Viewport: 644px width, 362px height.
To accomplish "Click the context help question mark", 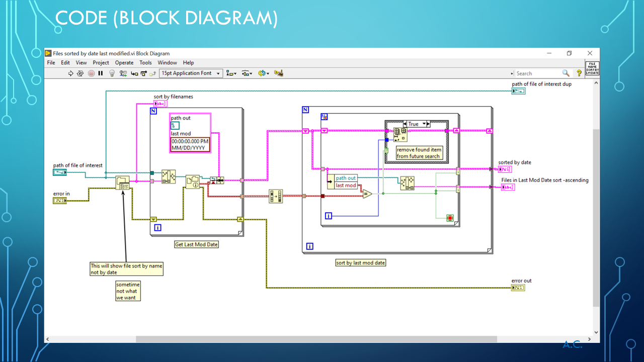I will point(579,73).
